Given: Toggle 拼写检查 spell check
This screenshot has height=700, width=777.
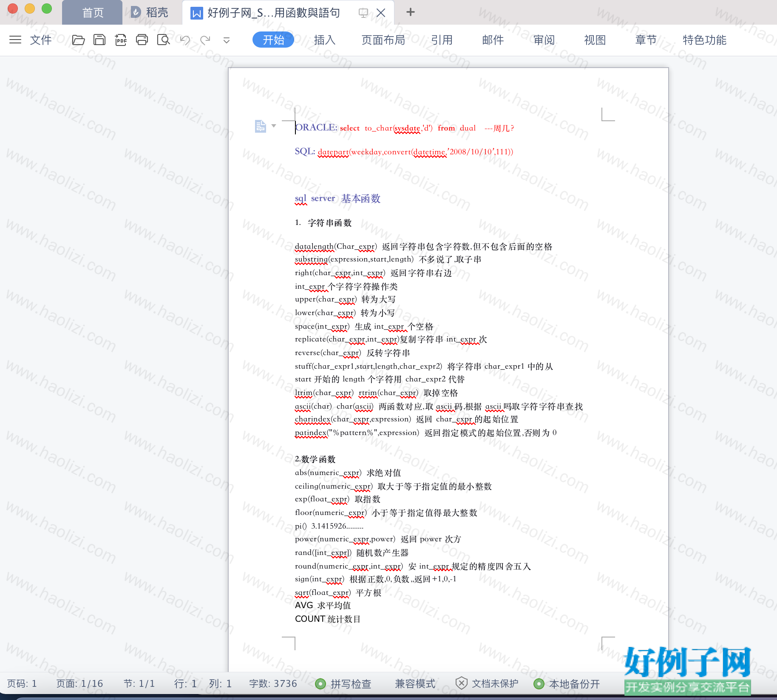Looking at the screenshot, I should (x=343, y=684).
